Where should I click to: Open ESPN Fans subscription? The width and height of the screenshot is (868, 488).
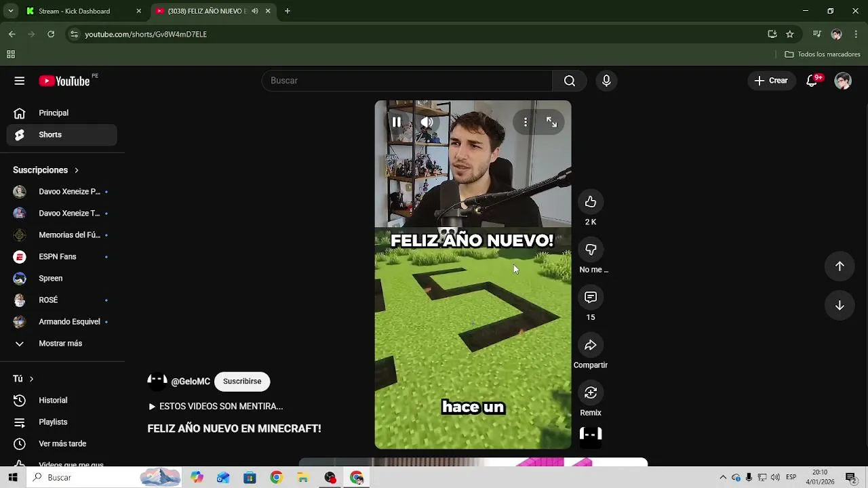click(62, 257)
